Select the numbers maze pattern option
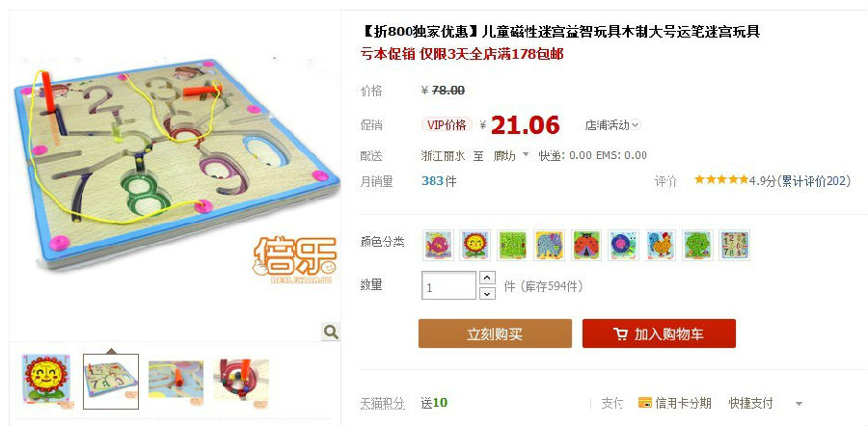868x426 pixels. coord(735,245)
